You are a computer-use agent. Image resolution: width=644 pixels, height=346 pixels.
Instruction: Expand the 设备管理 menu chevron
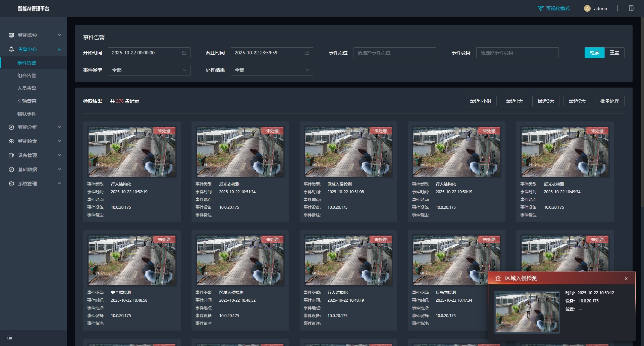(x=59, y=155)
